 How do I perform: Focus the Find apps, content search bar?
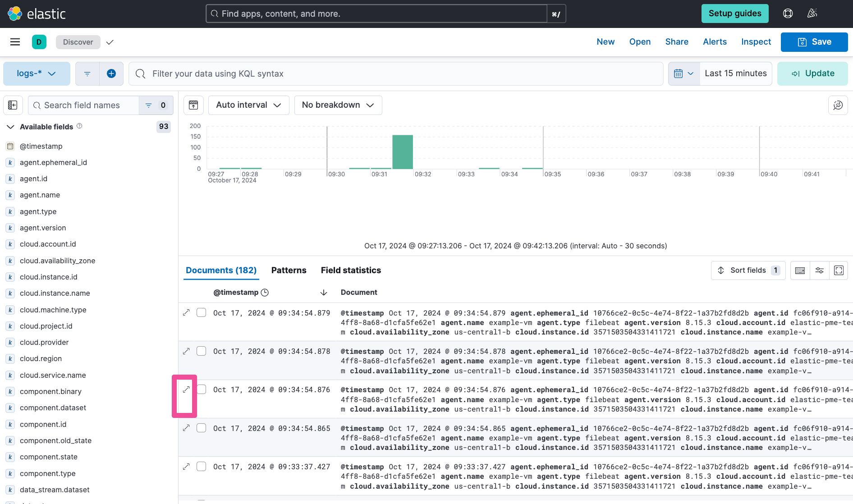click(x=376, y=14)
